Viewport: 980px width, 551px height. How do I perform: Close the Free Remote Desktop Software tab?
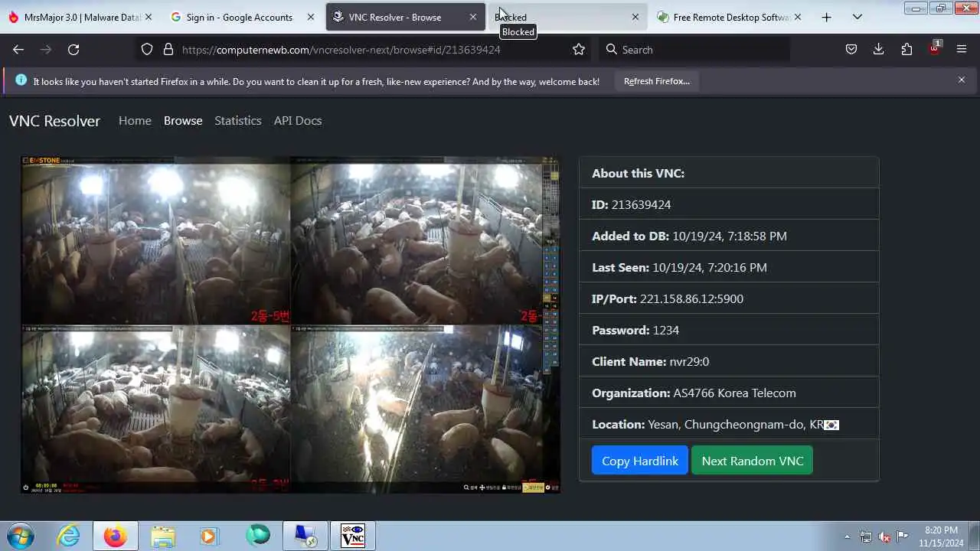point(797,17)
